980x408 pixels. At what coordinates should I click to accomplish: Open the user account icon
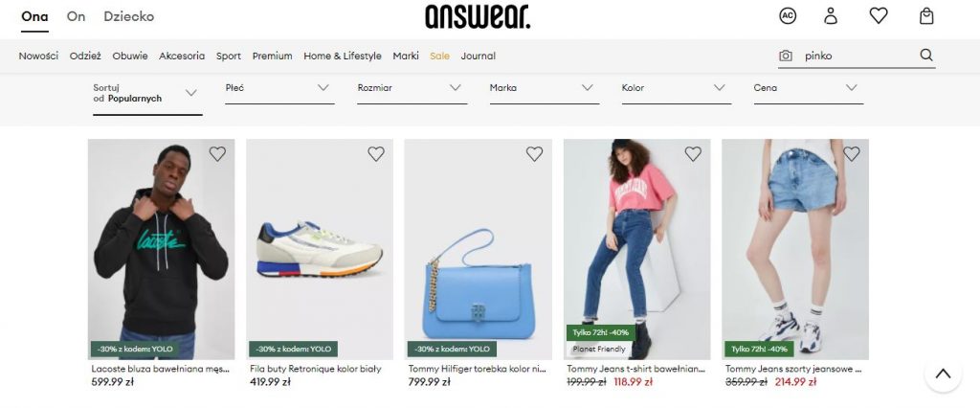(830, 15)
